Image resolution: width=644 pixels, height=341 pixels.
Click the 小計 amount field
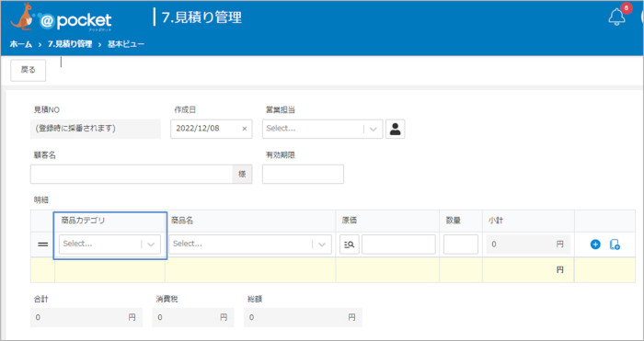(x=528, y=244)
